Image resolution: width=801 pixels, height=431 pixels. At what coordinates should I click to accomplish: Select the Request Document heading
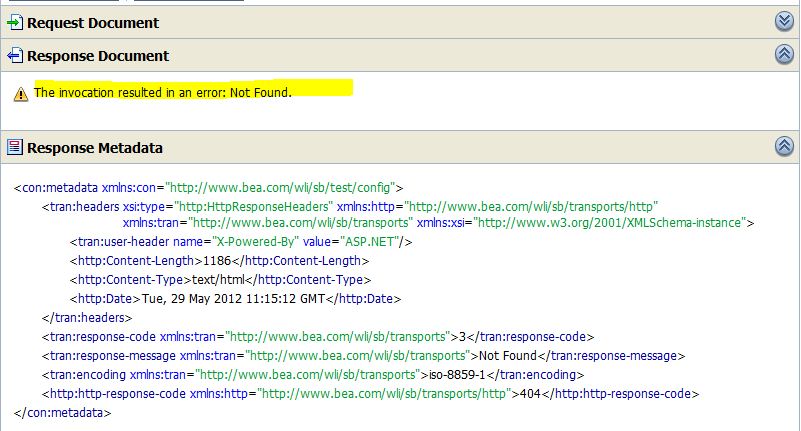pyautogui.click(x=93, y=23)
